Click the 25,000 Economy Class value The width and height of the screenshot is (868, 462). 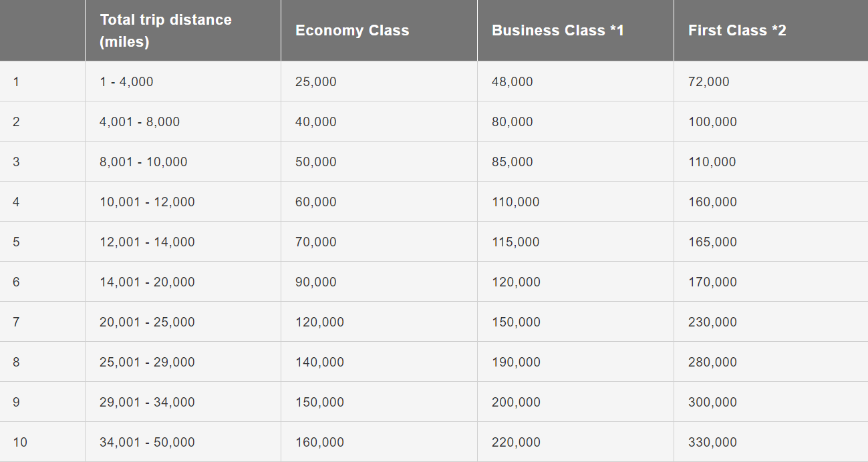tap(316, 81)
